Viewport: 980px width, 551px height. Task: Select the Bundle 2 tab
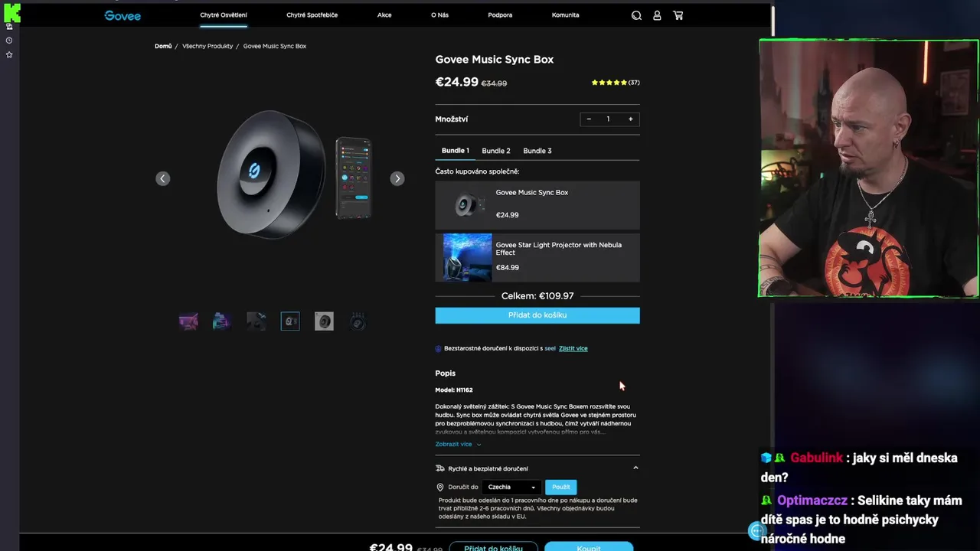496,151
